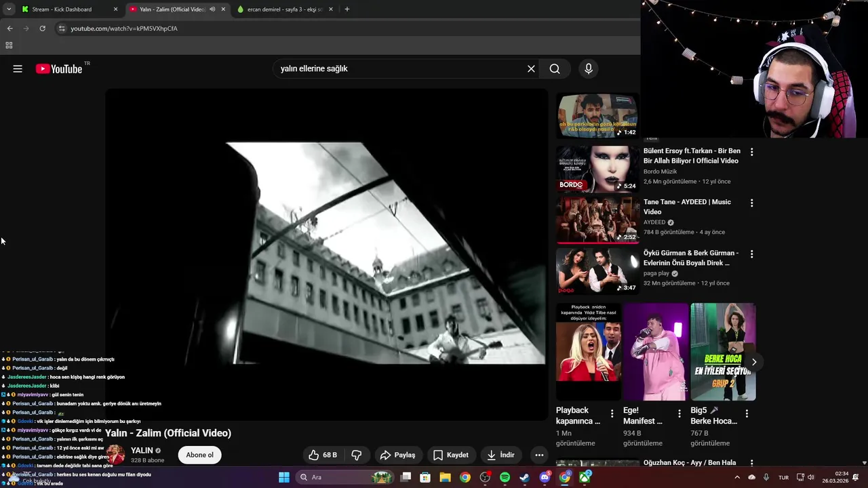This screenshot has height=488, width=868.
Task: Open the Playback kapanınca short thumbnail
Action: point(588,352)
